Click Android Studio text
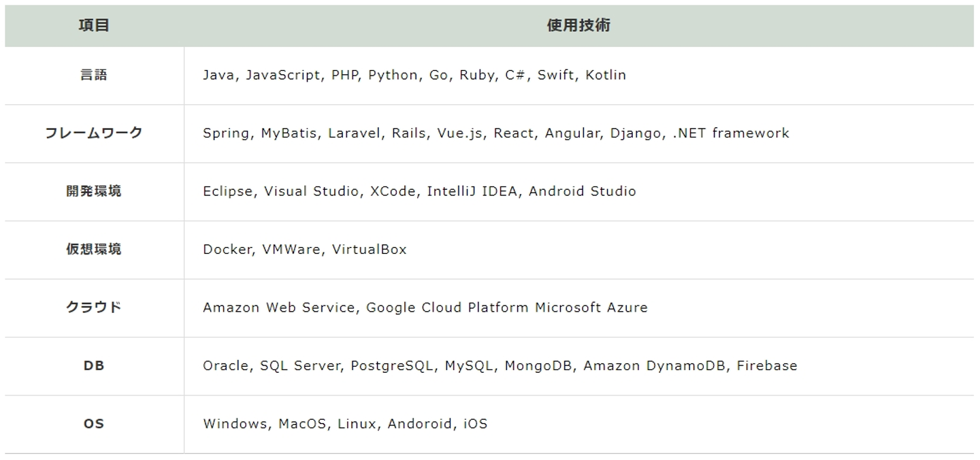980x460 pixels. coord(582,191)
